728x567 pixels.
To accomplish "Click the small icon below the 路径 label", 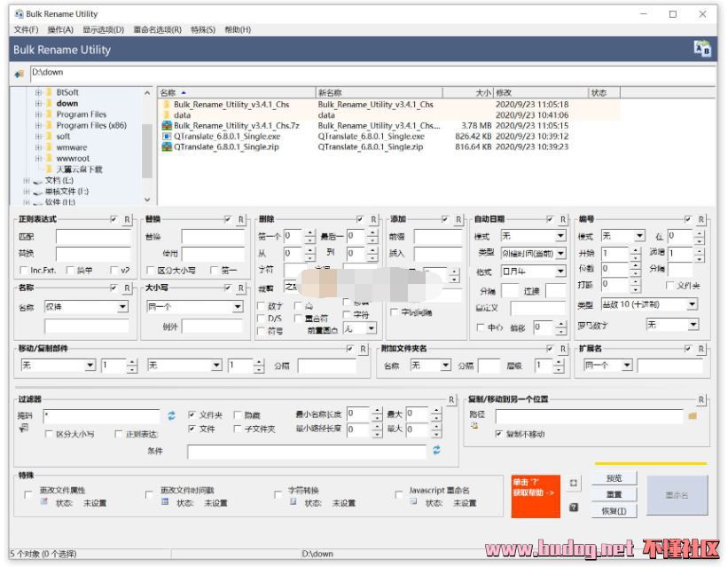I will 474,425.
